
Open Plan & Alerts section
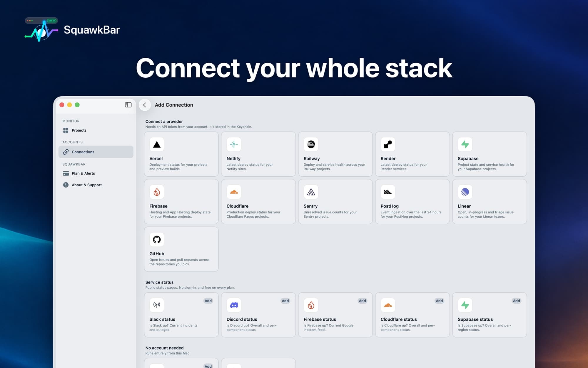click(96, 173)
